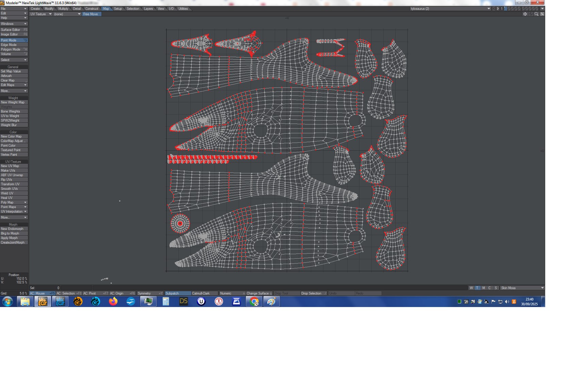Open Windows Explorer folder icon in taskbar
This screenshot has height=368, width=588.
25,302
